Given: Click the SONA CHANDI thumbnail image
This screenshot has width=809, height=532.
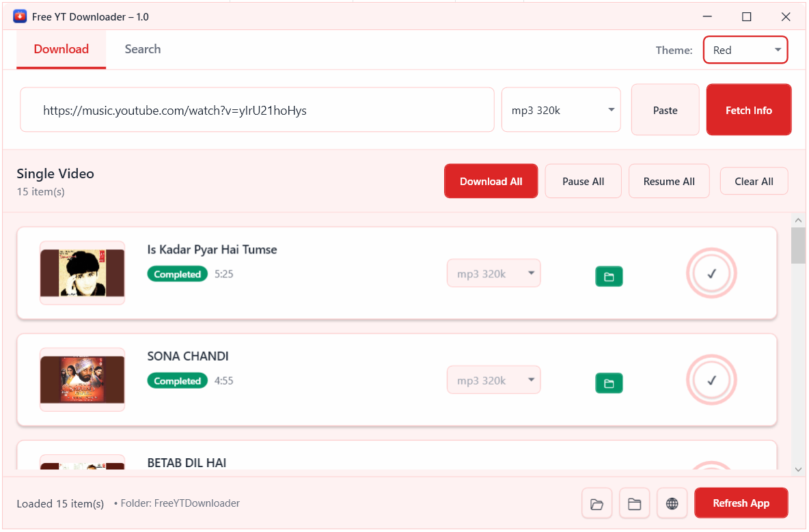Looking at the screenshot, I should click(82, 380).
